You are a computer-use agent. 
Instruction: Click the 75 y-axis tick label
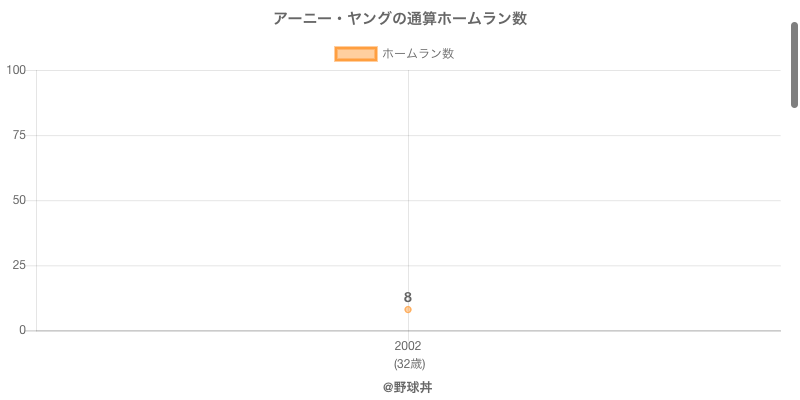point(19,135)
